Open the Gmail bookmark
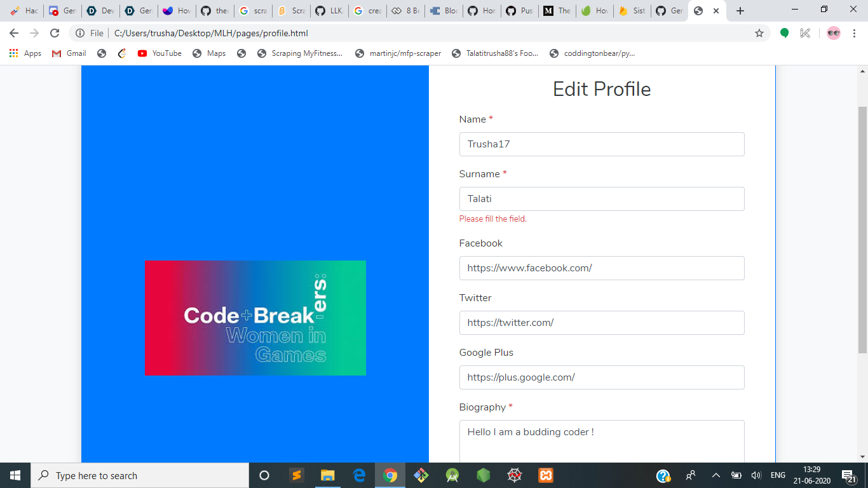868x488 pixels. 69,53
